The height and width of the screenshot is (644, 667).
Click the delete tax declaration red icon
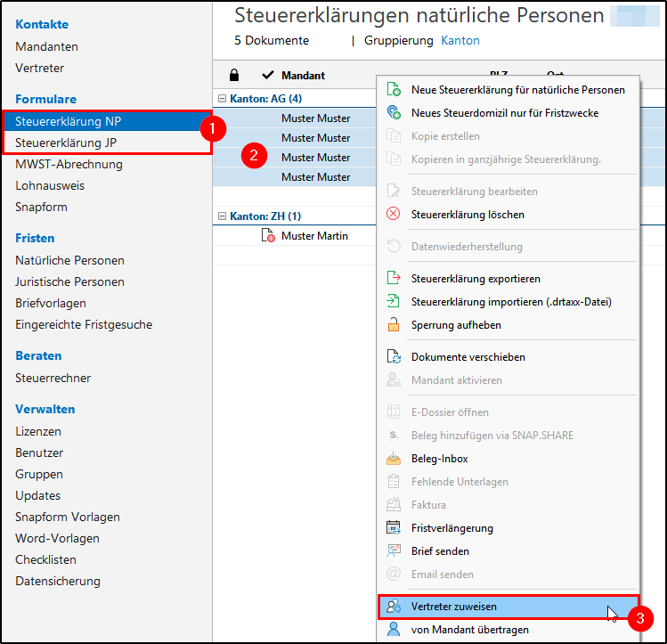(x=394, y=214)
